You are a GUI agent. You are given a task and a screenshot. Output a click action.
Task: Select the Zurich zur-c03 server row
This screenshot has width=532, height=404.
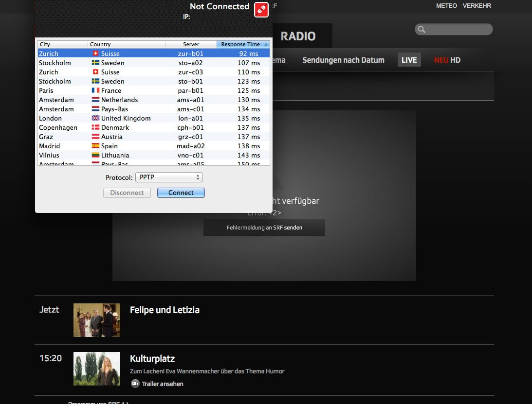154,72
